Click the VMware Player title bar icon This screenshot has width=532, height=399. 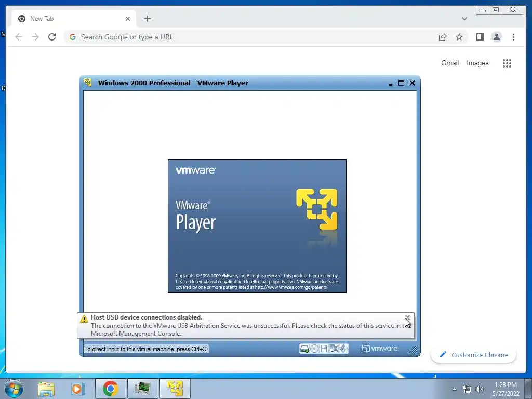[x=88, y=83]
